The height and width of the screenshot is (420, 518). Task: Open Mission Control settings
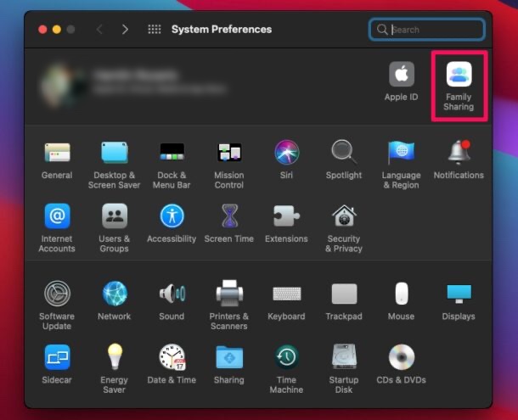[228, 154]
